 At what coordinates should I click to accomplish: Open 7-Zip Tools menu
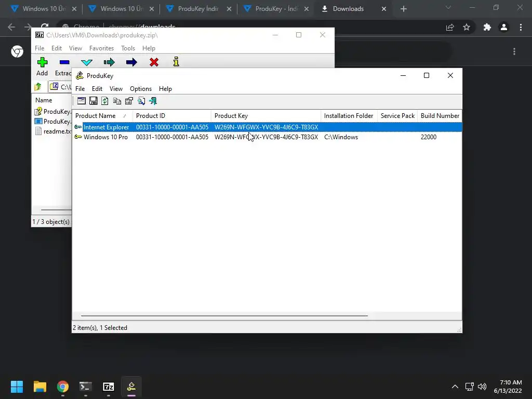128,48
